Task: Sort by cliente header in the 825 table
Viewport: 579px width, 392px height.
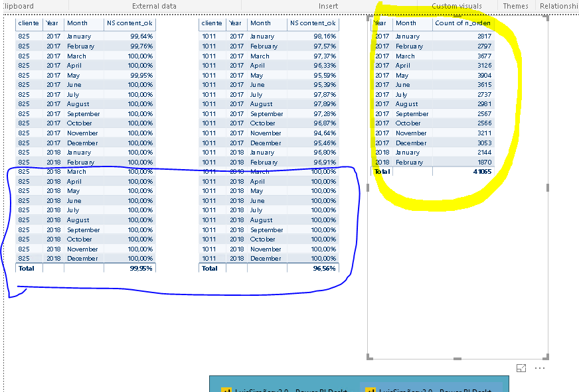Action: click(x=29, y=23)
